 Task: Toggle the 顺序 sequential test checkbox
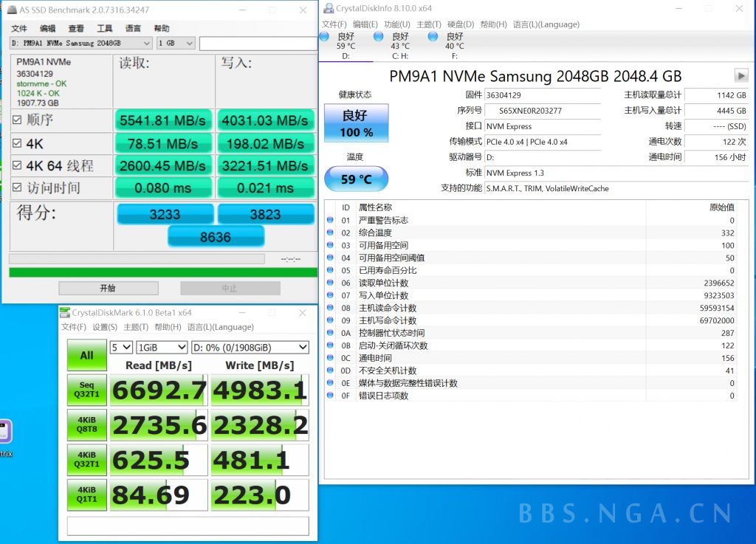pos(16,120)
